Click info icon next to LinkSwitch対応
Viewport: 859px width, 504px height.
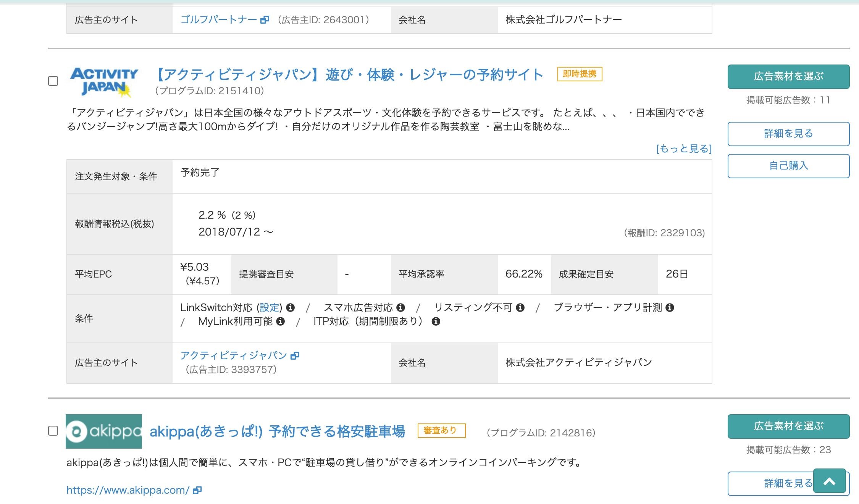(x=291, y=307)
